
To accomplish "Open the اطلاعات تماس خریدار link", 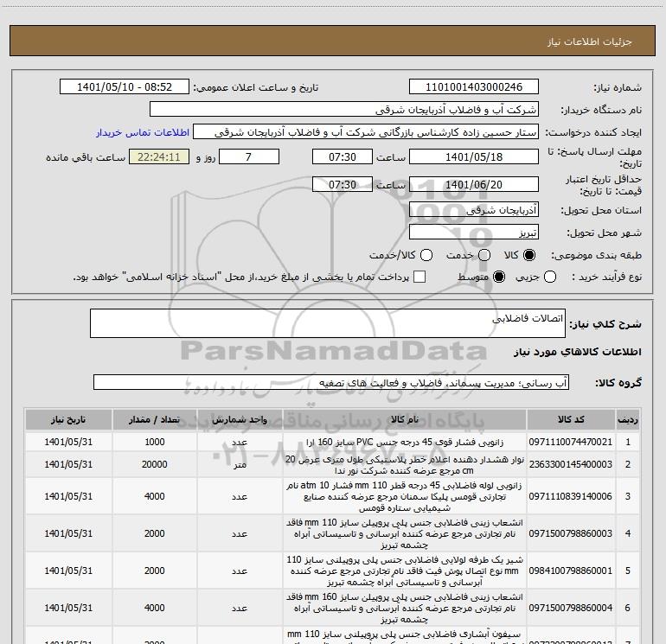I will pos(143,132).
